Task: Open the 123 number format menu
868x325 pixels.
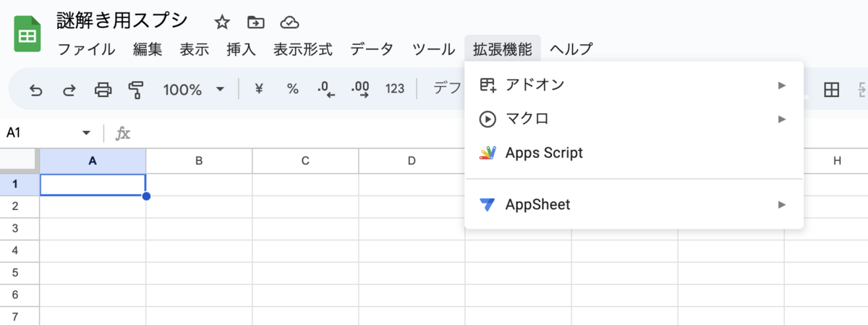Action: [x=395, y=89]
